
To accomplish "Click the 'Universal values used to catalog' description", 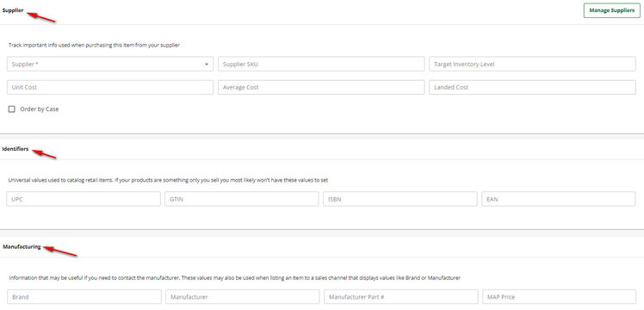I will 168,180.
